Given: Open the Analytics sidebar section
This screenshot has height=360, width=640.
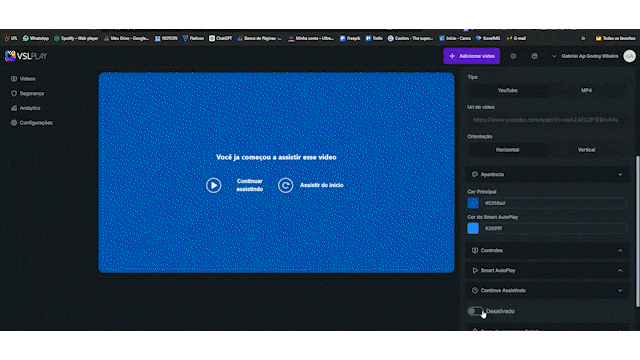Looking at the screenshot, I should coord(26,108).
